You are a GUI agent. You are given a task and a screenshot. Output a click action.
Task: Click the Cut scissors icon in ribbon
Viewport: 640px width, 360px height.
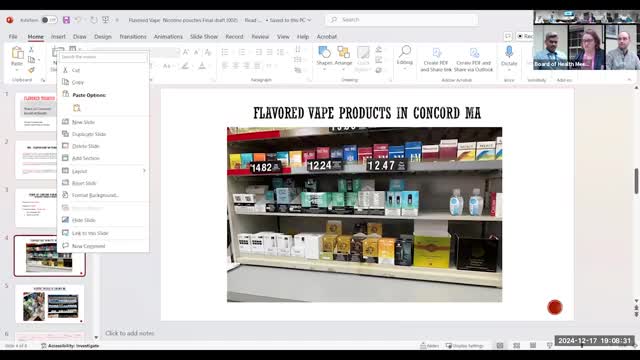pyautogui.click(x=31, y=49)
